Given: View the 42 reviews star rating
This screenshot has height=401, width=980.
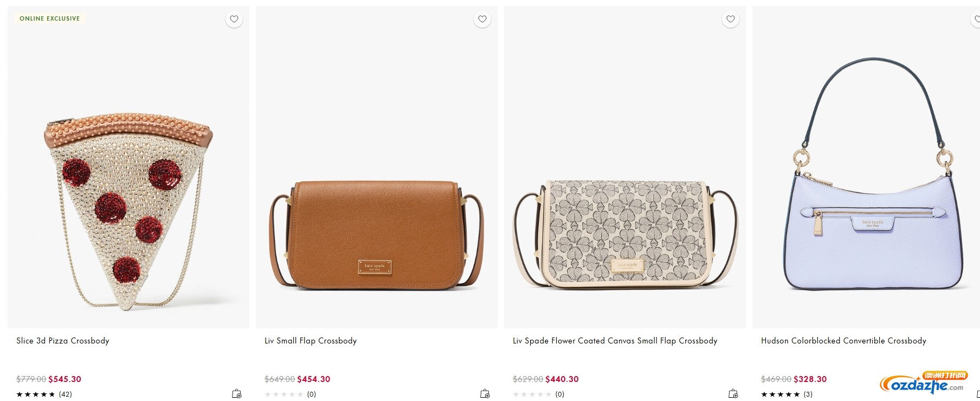Looking at the screenshot, I should (44, 394).
